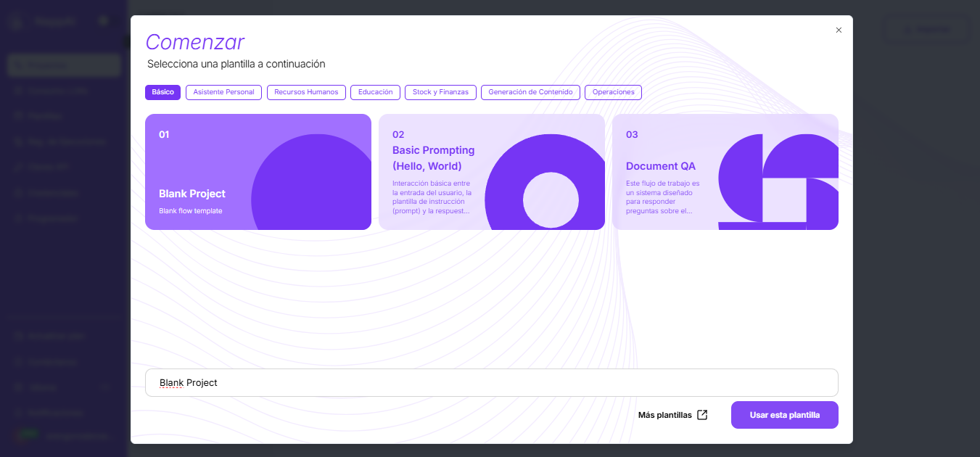Focus the project name input field
This screenshot has height=457, width=980.
pyautogui.click(x=491, y=383)
